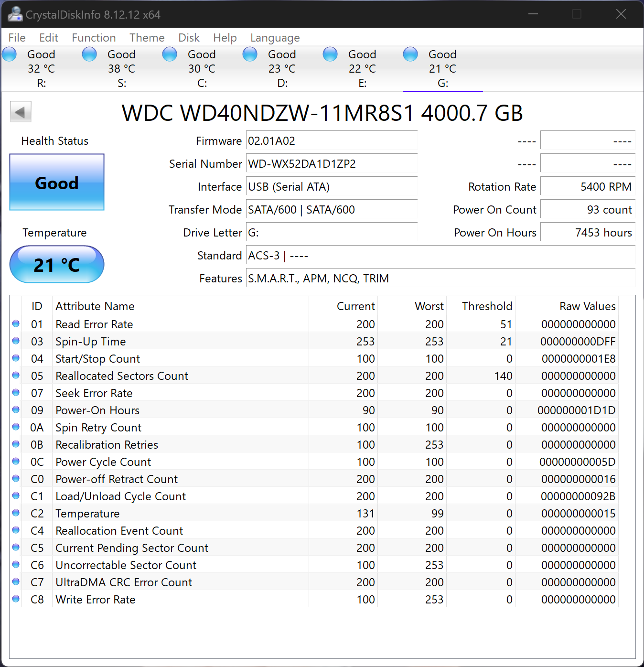The height and width of the screenshot is (667, 644).
Task: Click status dot beside Write Error Rate
Action: 16,599
